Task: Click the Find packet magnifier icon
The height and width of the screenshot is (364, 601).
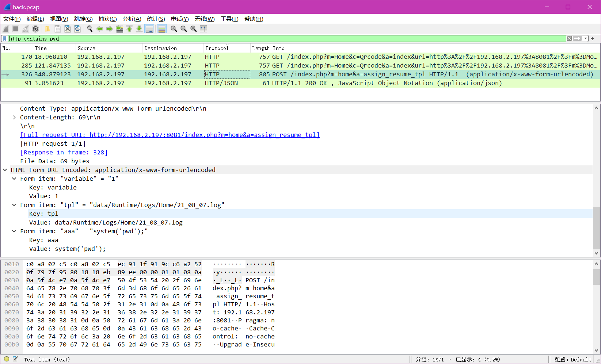Action: [90, 29]
